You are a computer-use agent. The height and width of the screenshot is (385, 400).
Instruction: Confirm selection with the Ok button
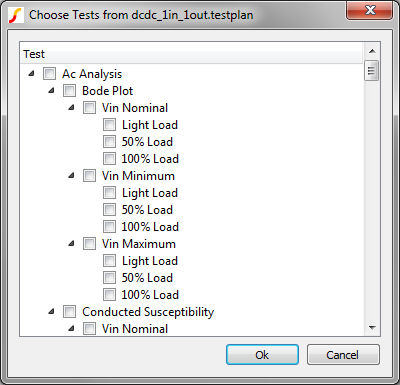(x=262, y=355)
